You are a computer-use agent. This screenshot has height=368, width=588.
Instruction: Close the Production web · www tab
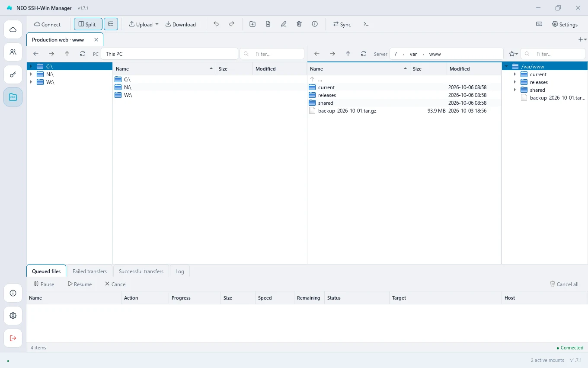pos(96,39)
